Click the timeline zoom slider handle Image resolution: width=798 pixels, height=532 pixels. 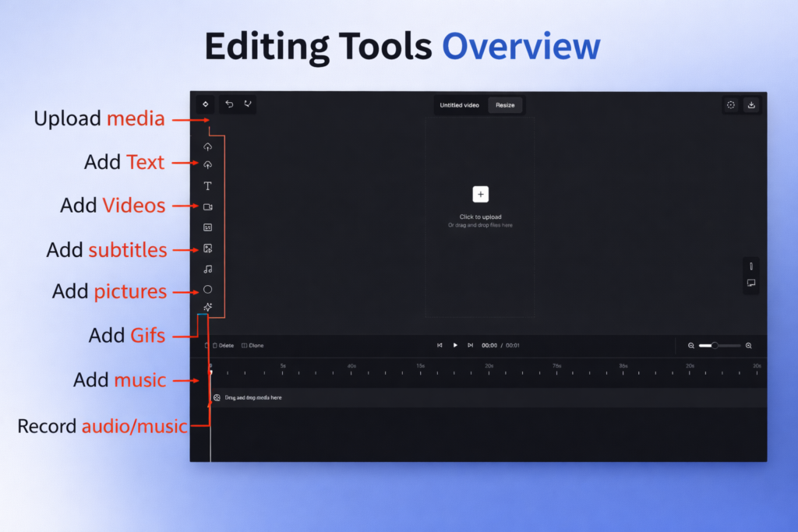[714, 345]
